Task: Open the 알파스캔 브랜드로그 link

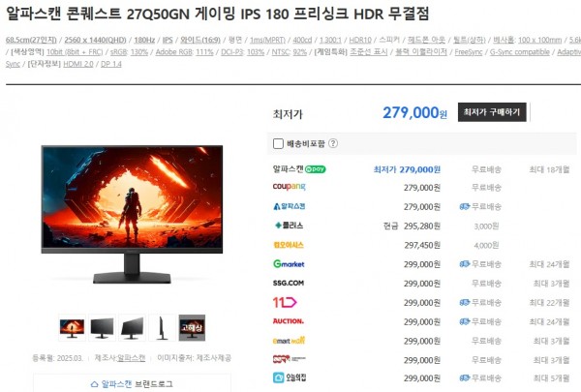Action: pyautogui.click(x=132, y=384)
